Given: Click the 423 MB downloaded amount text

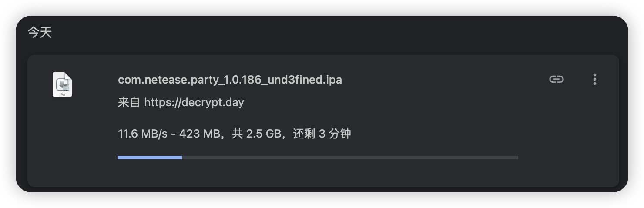Looking at the screenshot, I should pyautogui.click(x=199, y=134).
